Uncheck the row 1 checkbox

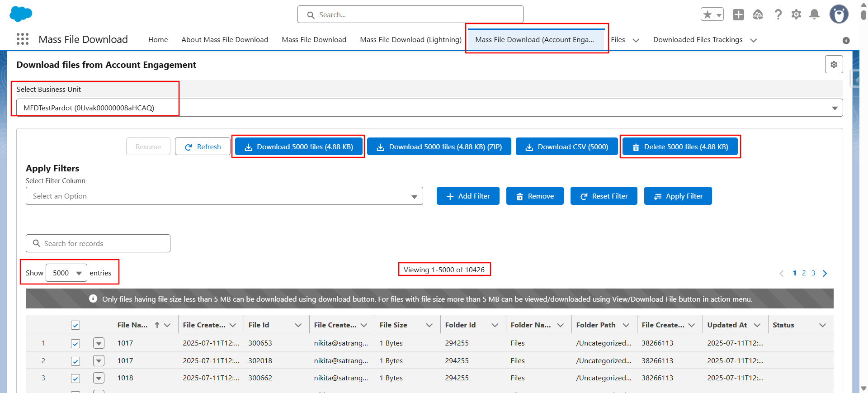(x=75, y=343)
